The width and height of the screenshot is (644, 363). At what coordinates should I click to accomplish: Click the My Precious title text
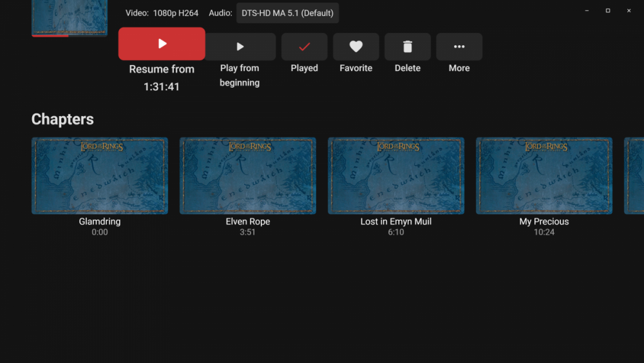click(x=544, y=222)
